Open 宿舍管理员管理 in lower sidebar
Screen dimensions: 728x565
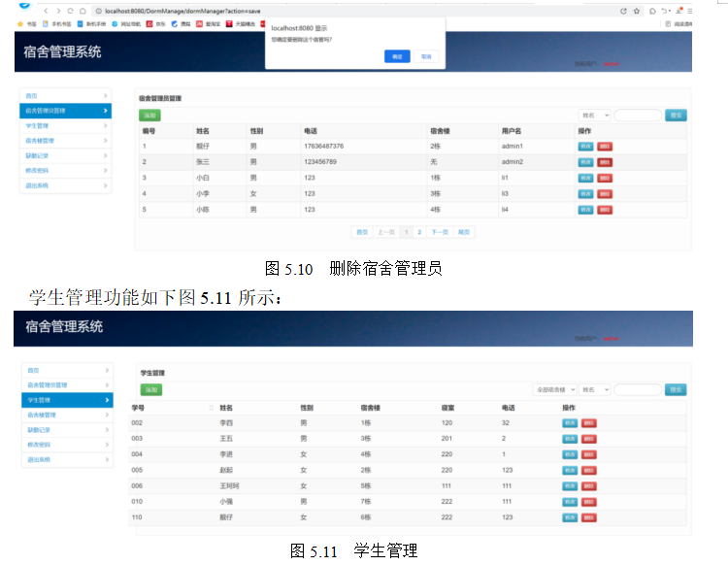[x=67, y=384]
